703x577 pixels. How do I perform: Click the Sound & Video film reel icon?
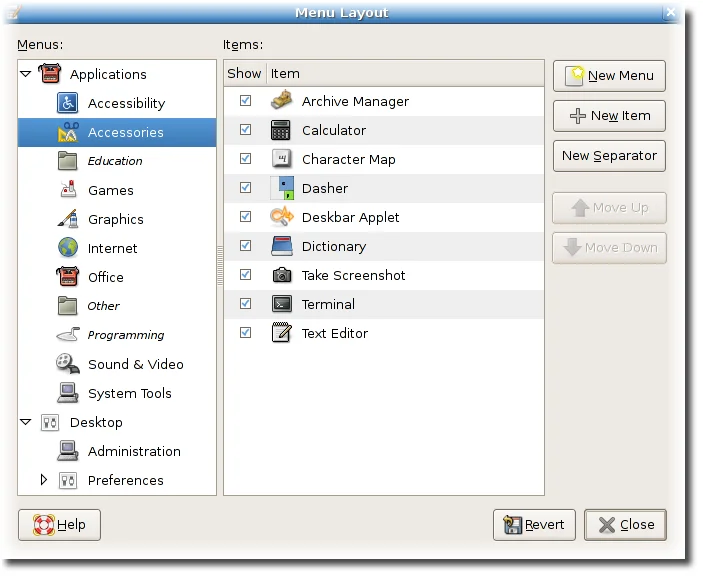[68, 364]
